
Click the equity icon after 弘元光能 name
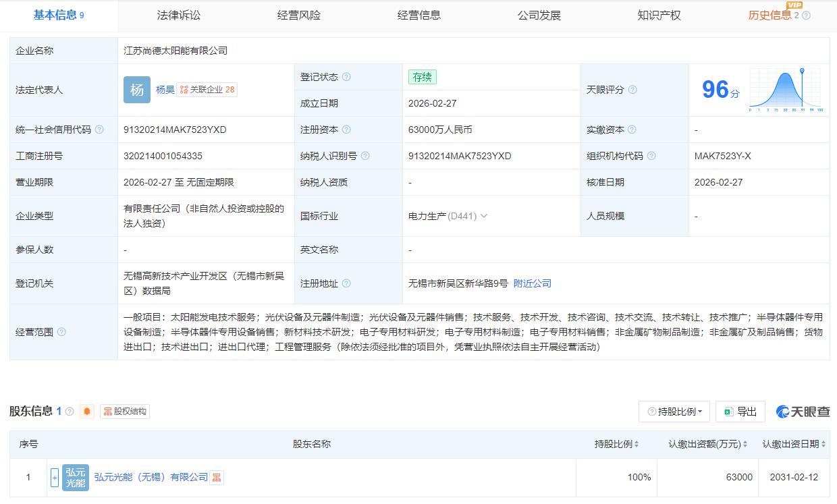(218, 477)
